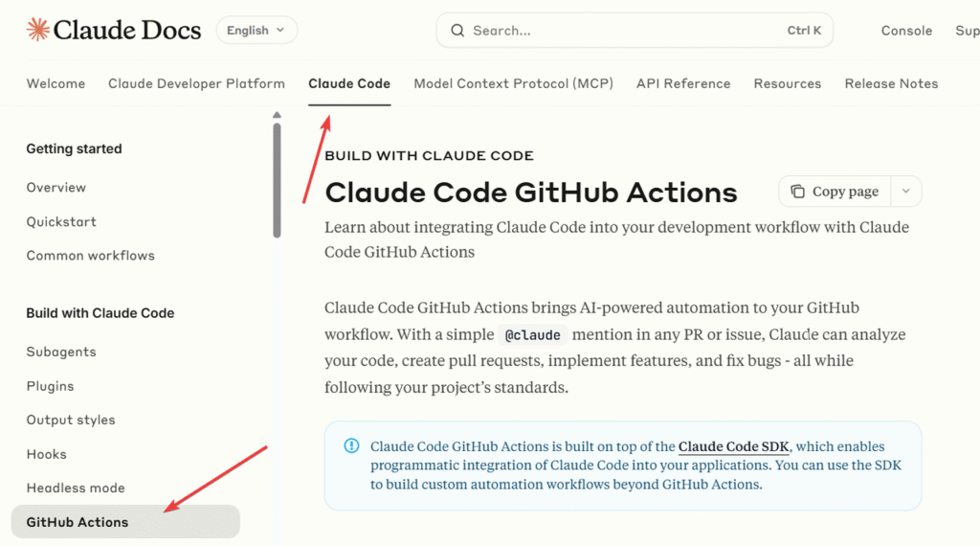Expand the Copy page options chevron
This screenshot has width=980, height=546.
(x=905, y=192)
